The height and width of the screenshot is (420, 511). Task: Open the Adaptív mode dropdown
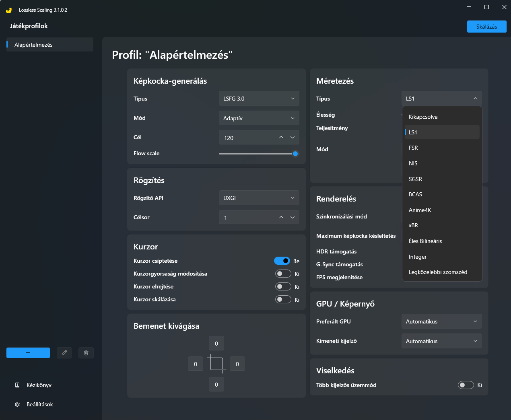(x=259, y=118)
